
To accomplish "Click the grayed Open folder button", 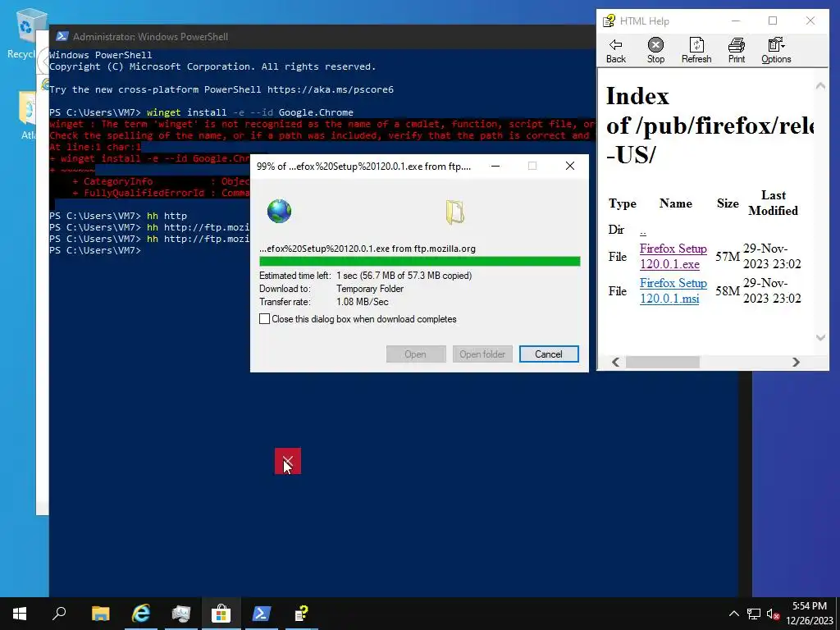I will coord(482,354).
